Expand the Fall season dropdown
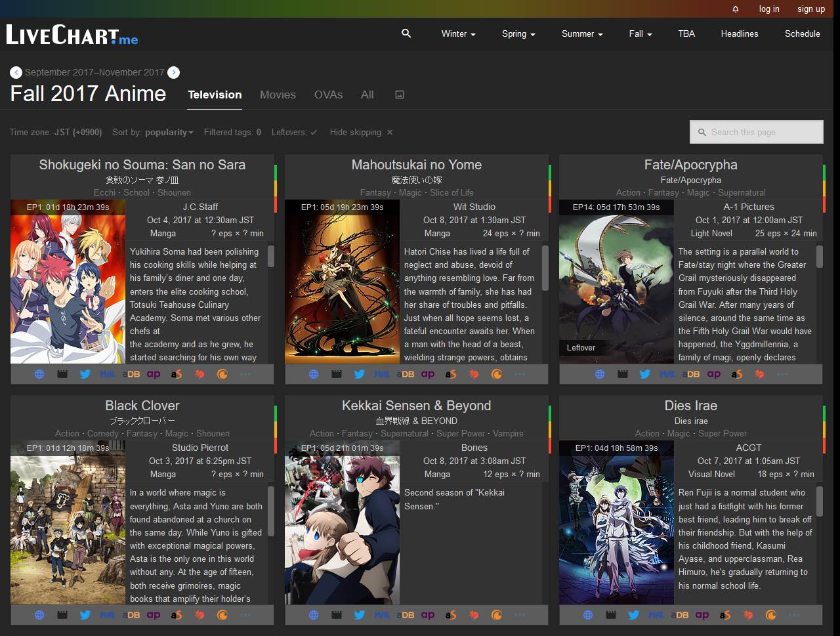Viewport: 840px width, 636px height. pyautogui.click(x=640, y=33)
